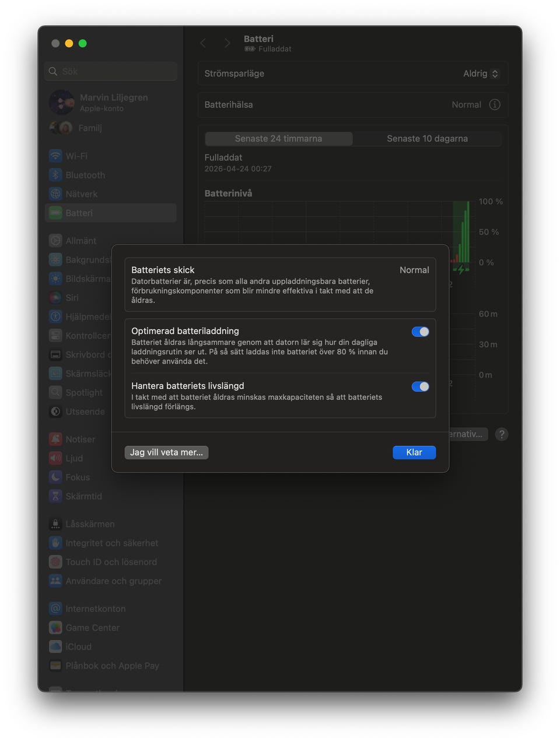
Task: Focus the Sök search field
Action: [111, 71]
